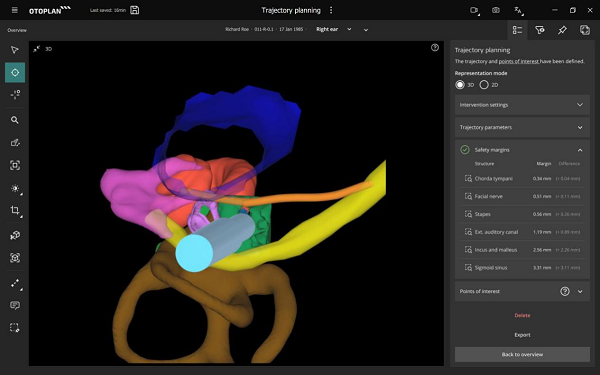Focus on Incus and malleus icon
The height and width of the screenshot is (375, 600).
pyautogui.click(x=468, y=250)
